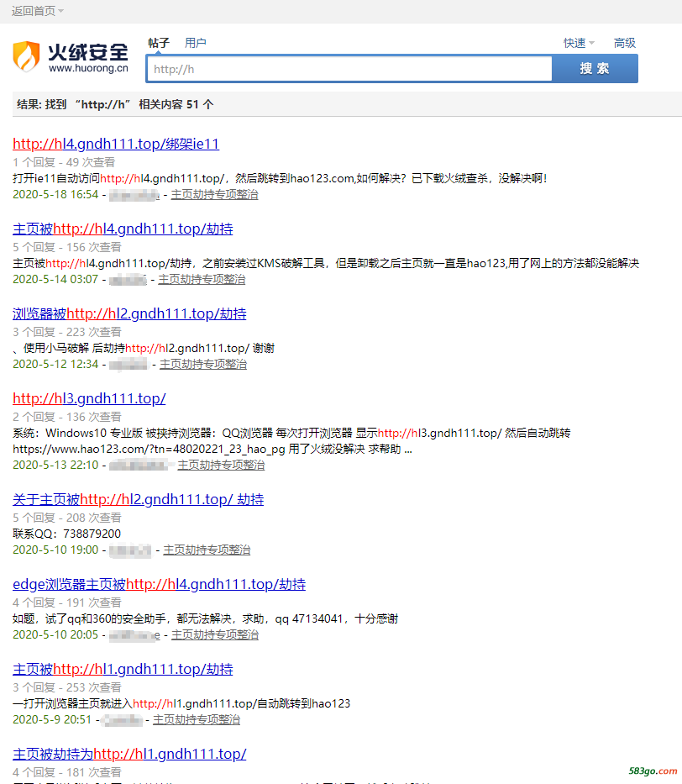The width and height of the screenshot is (682, 784).
Task: Expand the 快速 search mode dropdown
Action: coord(579,43)
